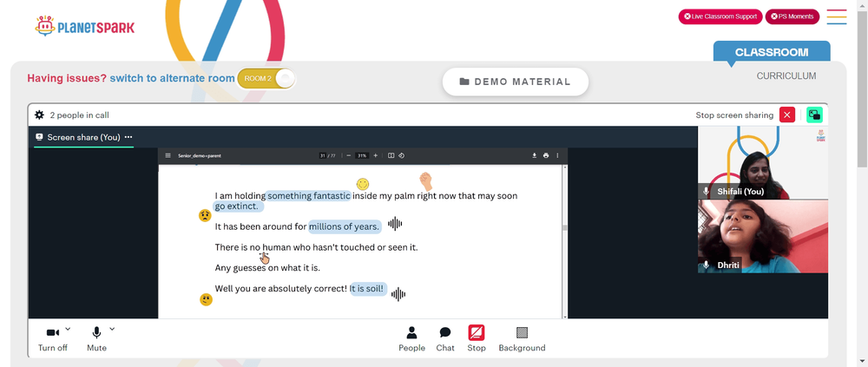Click the raised fist emoji in slide
This screenshot has width=868, height=367.
point(425,181)
